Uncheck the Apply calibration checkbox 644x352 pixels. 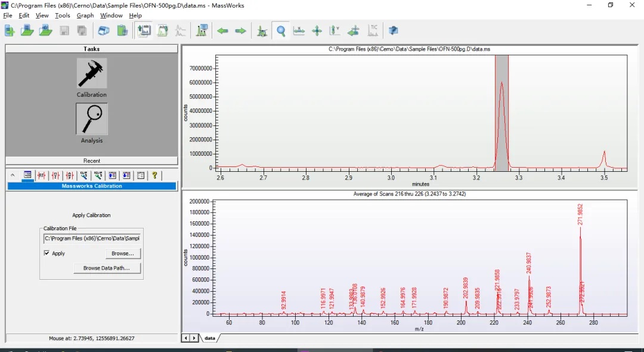(47, 254)
